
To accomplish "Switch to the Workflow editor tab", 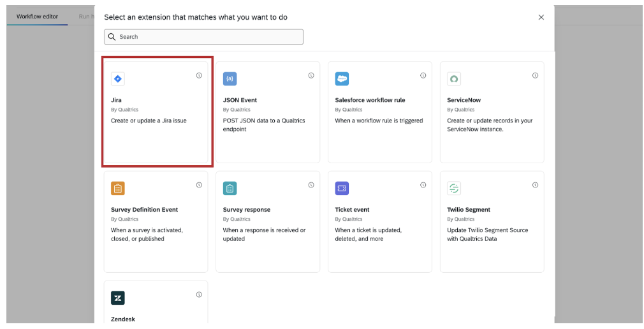I will coord(37,16).
